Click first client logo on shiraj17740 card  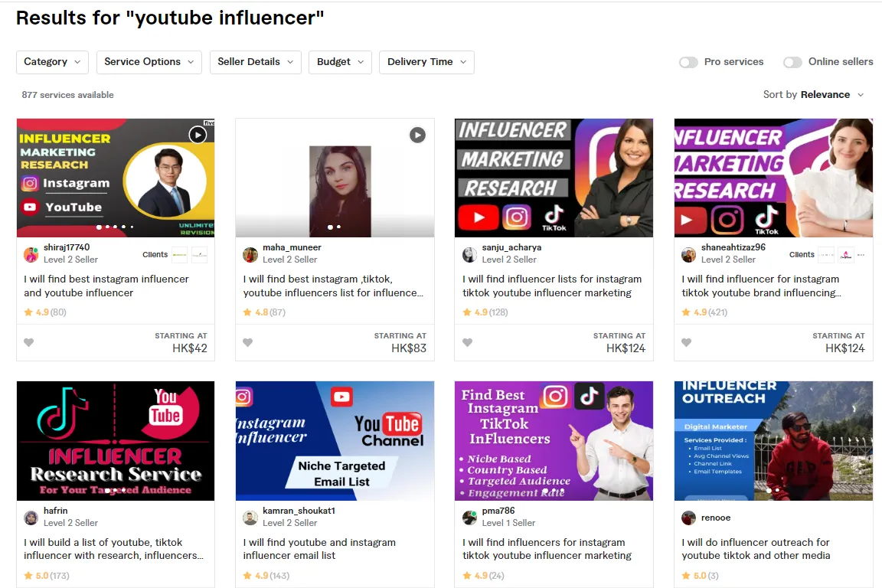coord(179,255)
